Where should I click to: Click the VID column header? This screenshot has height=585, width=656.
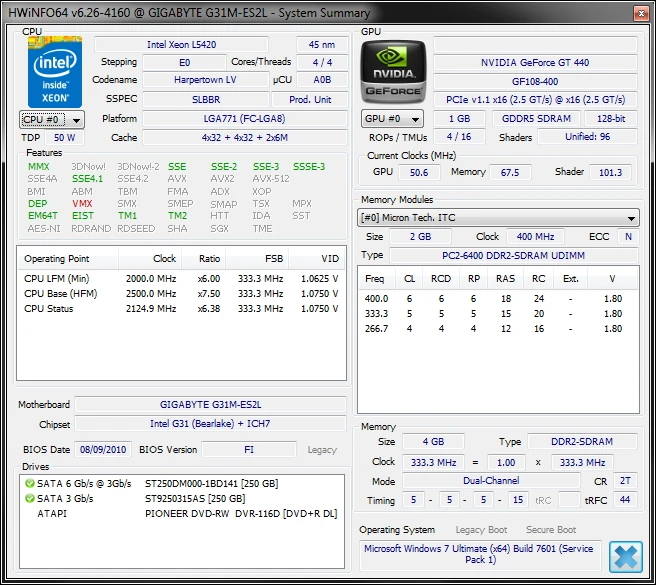(x=317, y=259)
